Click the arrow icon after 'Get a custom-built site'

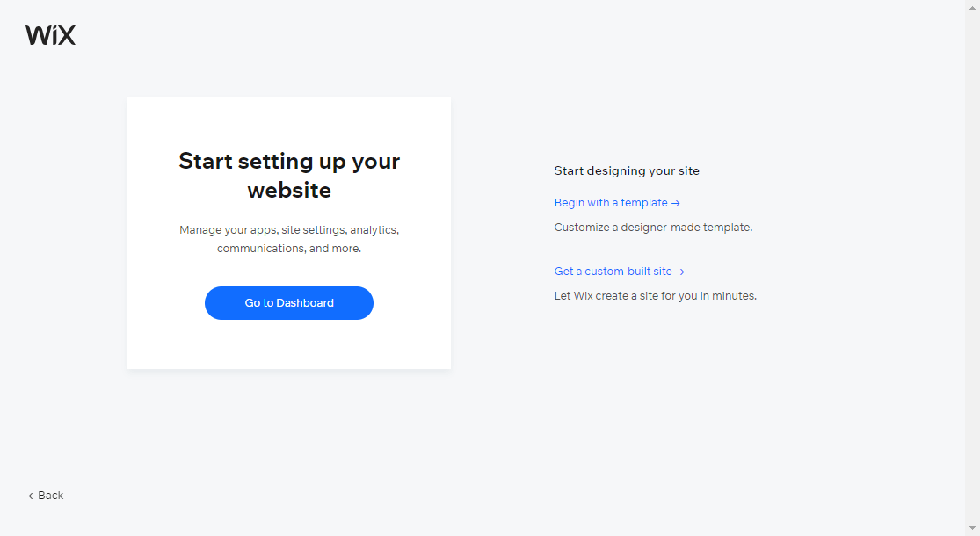[x=682, y=271]
